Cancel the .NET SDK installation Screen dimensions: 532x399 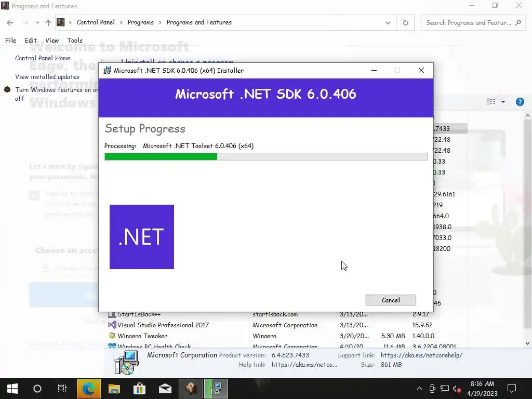[x=391, y=300]
